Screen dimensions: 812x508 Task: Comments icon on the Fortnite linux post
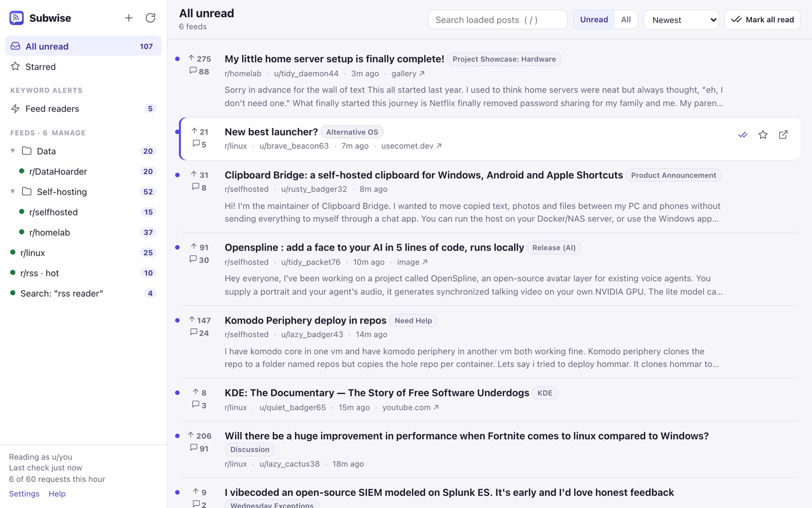click(x=193, y=448)
